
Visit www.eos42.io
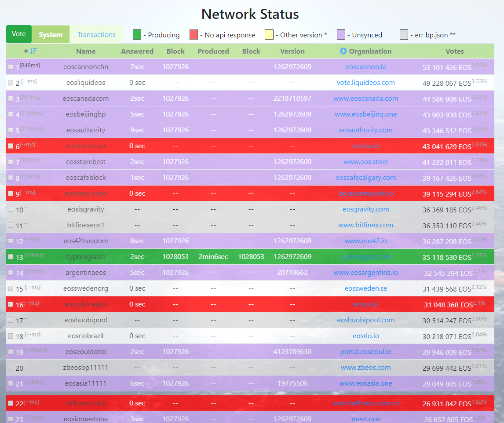coord(366,241)
